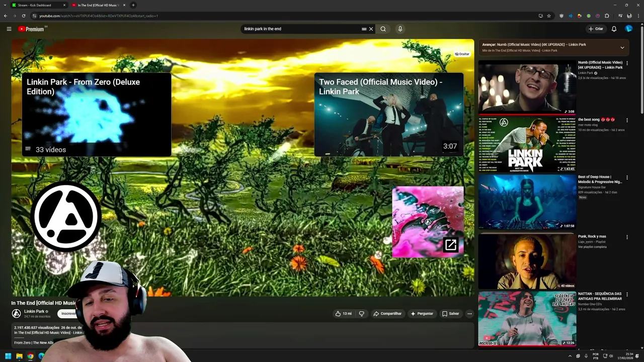This screenshot has height=362, width=644.
Task: Open Numb 4K Upgrade video thumbnail
Action: tap(527, 87)
